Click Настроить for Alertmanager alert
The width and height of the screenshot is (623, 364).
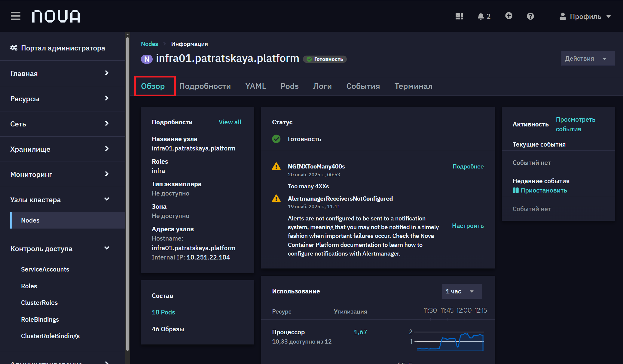tap(468, 226)
